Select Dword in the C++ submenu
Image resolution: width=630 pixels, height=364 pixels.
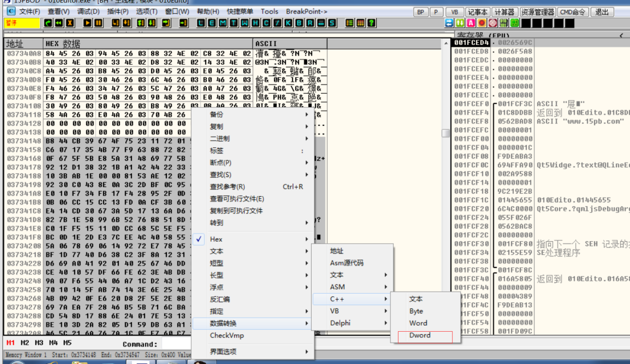click(420, 335)
